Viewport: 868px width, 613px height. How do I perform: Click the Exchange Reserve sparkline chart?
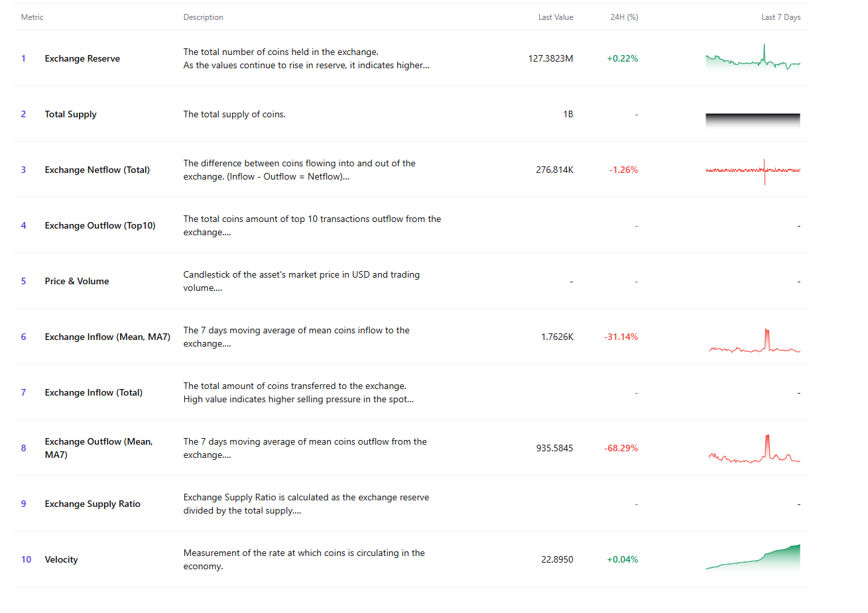pos(753,58)
